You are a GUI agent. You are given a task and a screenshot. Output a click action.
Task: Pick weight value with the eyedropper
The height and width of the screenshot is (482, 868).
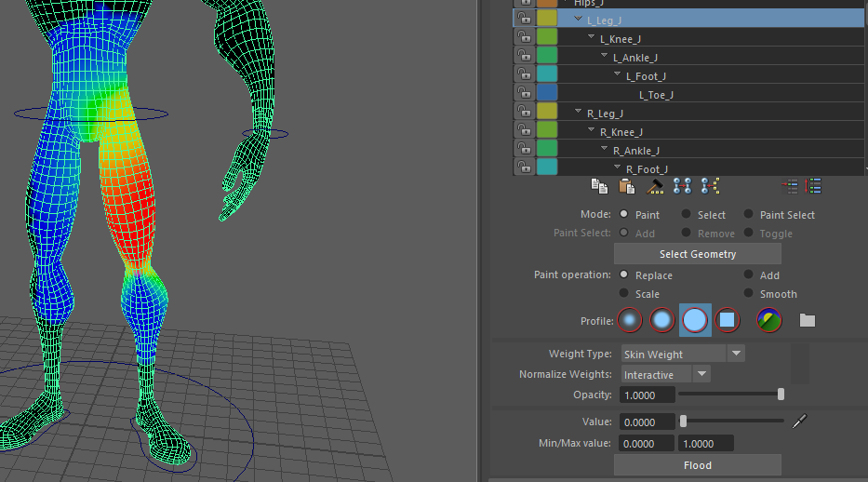[799, 422]
